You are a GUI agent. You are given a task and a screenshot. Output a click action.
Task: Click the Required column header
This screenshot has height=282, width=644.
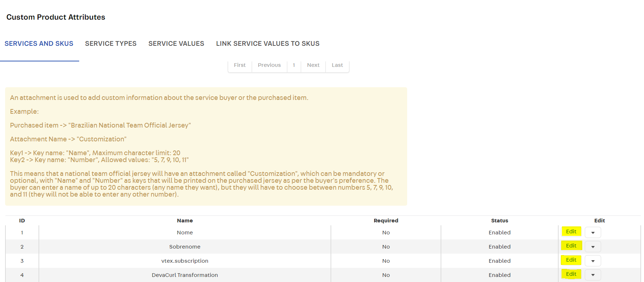[386, 221]
